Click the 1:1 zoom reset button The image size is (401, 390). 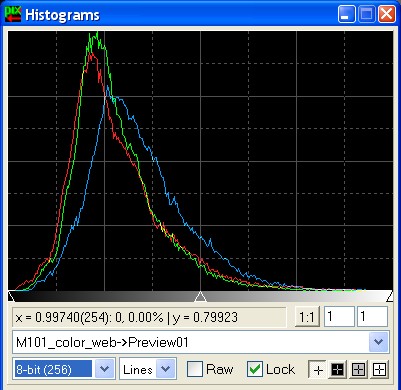307,317
